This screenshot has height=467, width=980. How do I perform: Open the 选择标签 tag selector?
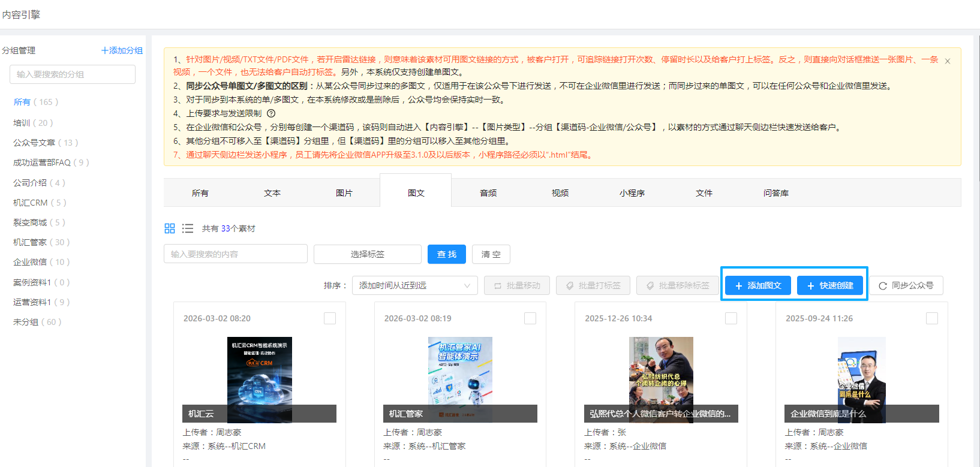(367, 254)
